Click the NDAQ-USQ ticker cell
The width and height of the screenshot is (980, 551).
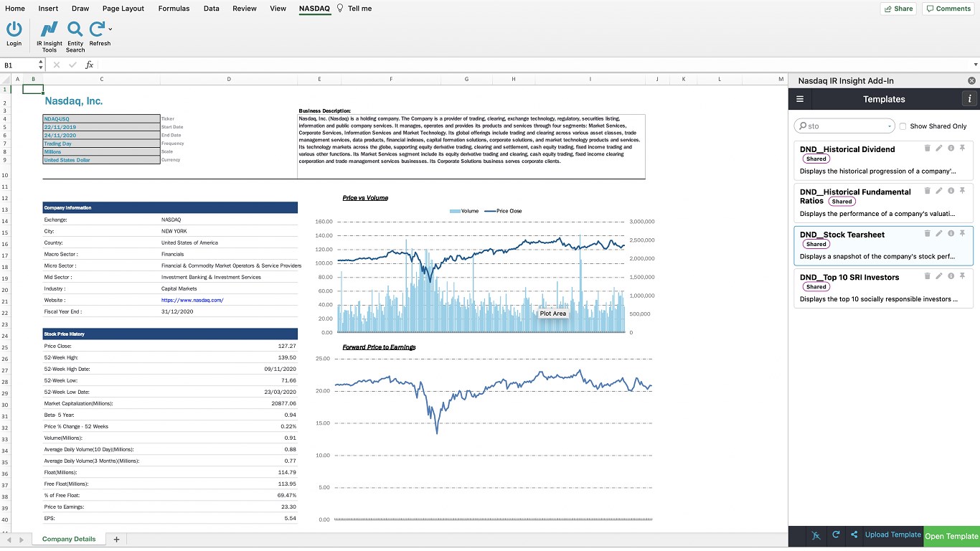coord(101,119)
